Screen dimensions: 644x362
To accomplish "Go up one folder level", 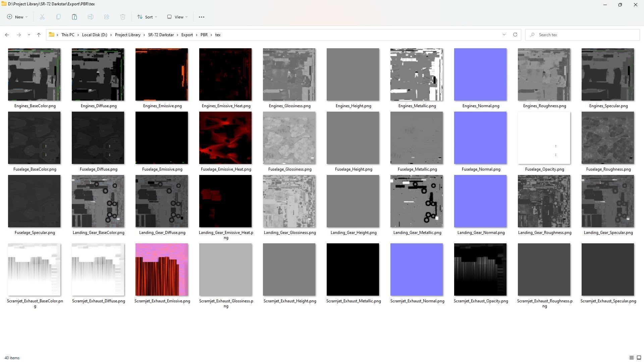I will 39,35.
